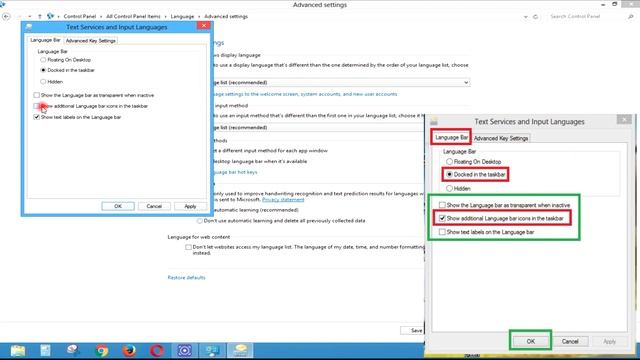
Task: Open the notepad document icon on the taskbar
Action: pos(45,350)
